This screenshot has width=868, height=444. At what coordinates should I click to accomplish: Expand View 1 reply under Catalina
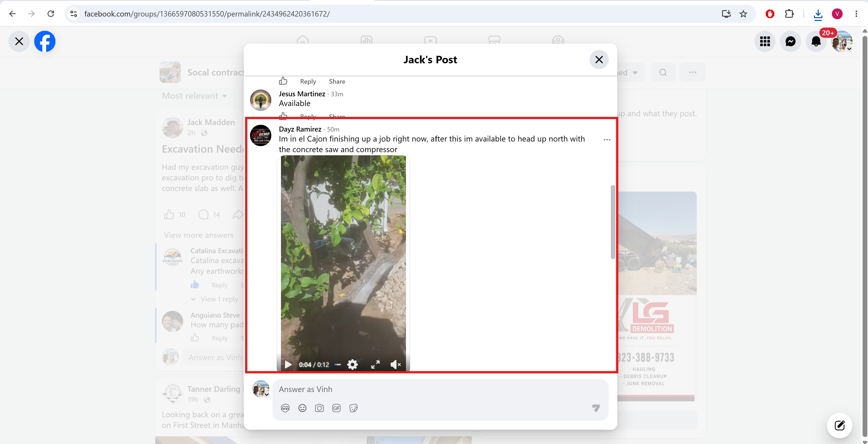click(x=219, y=299)
